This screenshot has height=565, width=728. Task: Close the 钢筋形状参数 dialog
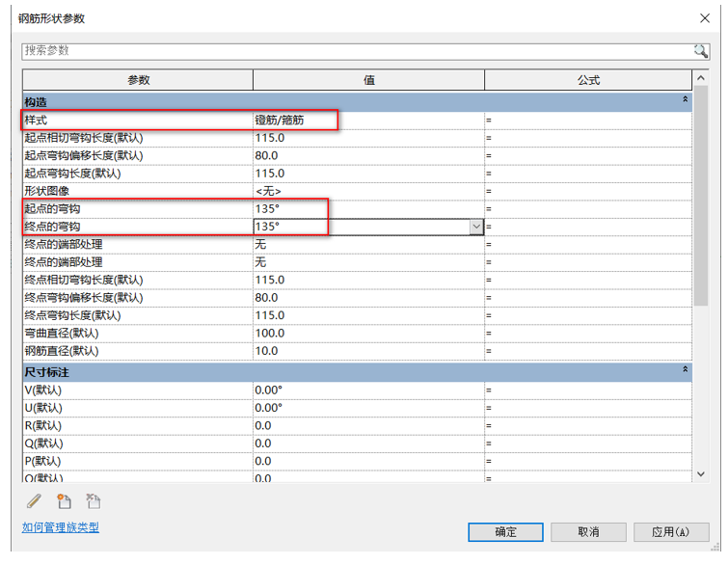(703, 17)
